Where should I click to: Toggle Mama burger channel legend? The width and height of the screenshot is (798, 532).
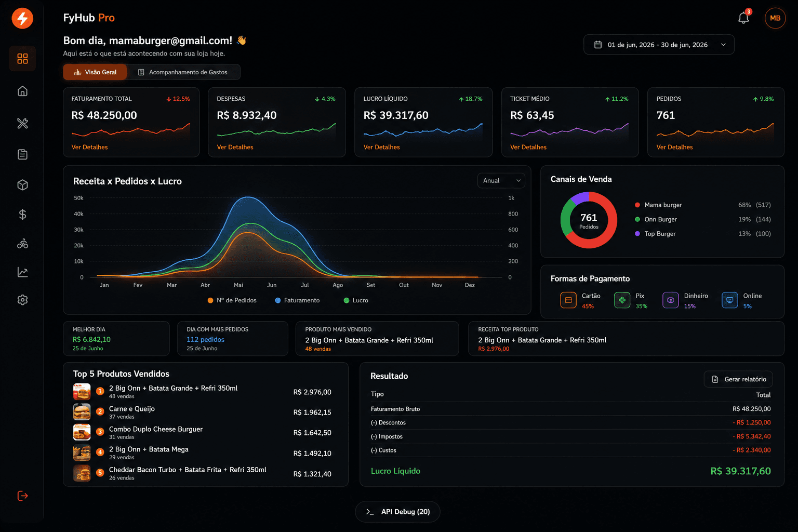tap(658, 205)
